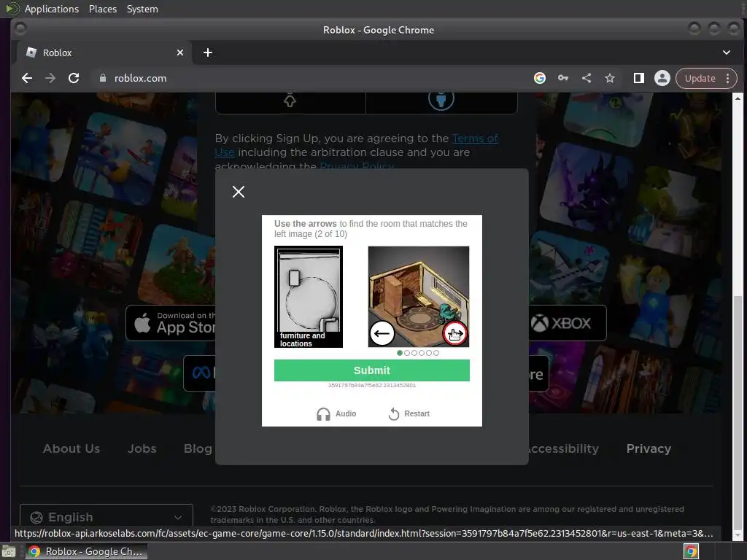Click the Update button in Chrome
This screenshot has height=560, width=747.
(700, 78)
